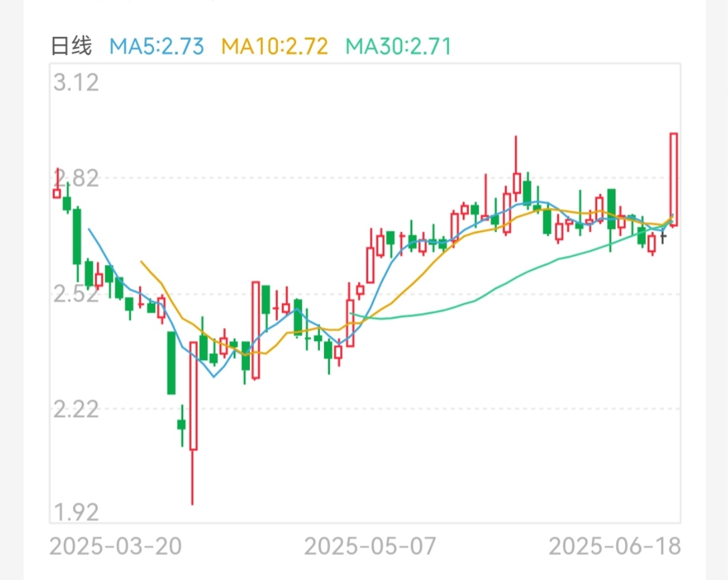Tap the MA10:2.72 indicator label
728x580 pixels.
(274, 46)
